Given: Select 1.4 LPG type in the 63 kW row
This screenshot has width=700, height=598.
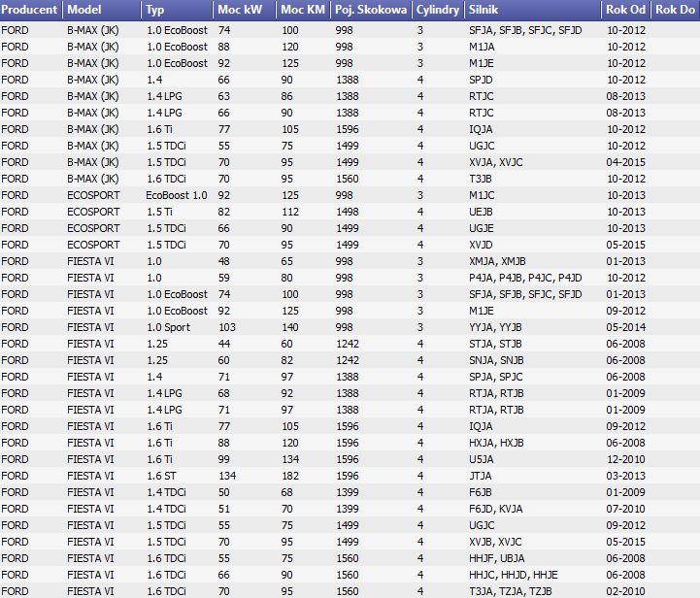Looking at the screenshot, I should 164,96.
